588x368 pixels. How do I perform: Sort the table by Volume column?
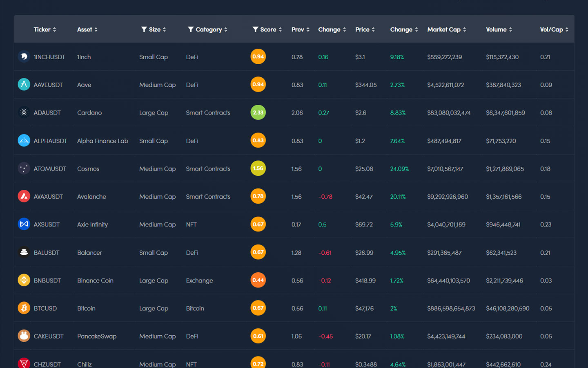pos(498,29)
